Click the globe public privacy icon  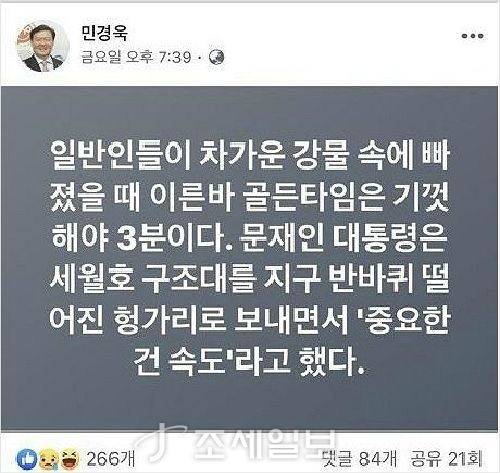pyautogui.click(x=217, y=58)
